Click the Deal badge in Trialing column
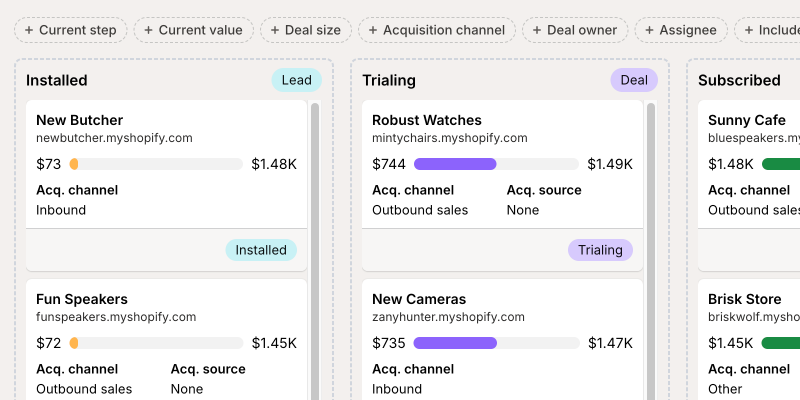The height and width of the screenshot is (400, 800). point(634,80)
